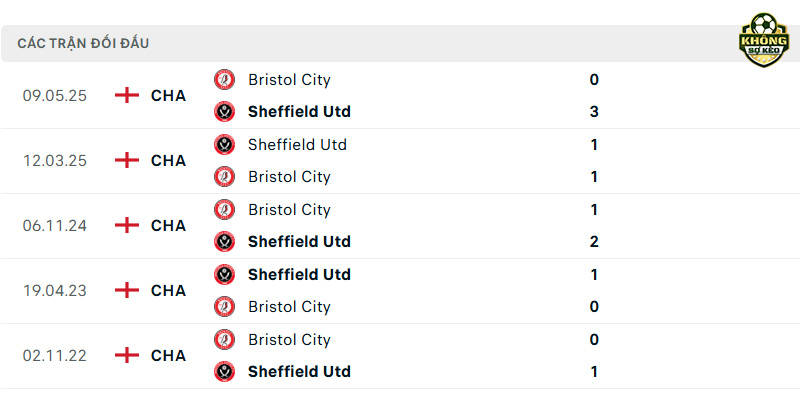
Task: Click Bristol City crest in 12.03.25 match
Action: 224,177
